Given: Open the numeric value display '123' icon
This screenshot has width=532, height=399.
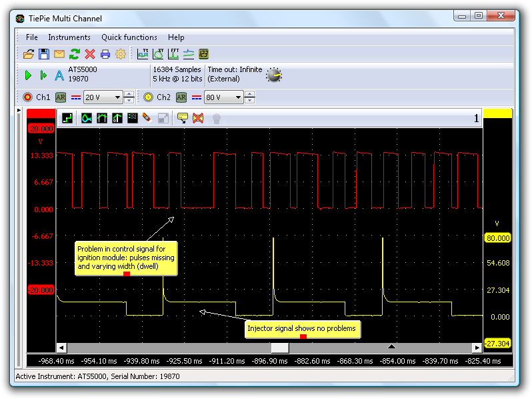Looking at the screenshot, I should click(203, 54).
